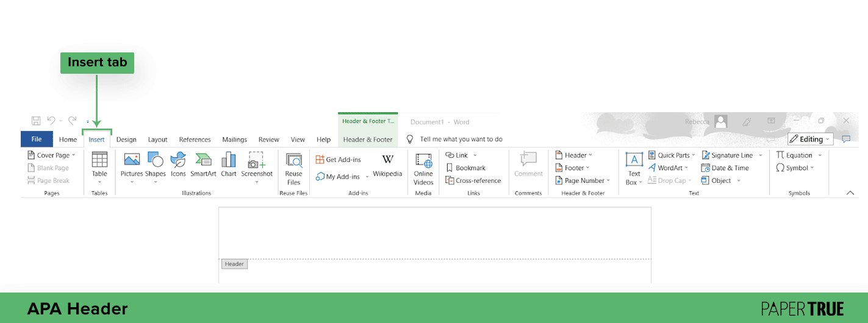Insert a Chart

pyautogui.click(x=229, y=166)
